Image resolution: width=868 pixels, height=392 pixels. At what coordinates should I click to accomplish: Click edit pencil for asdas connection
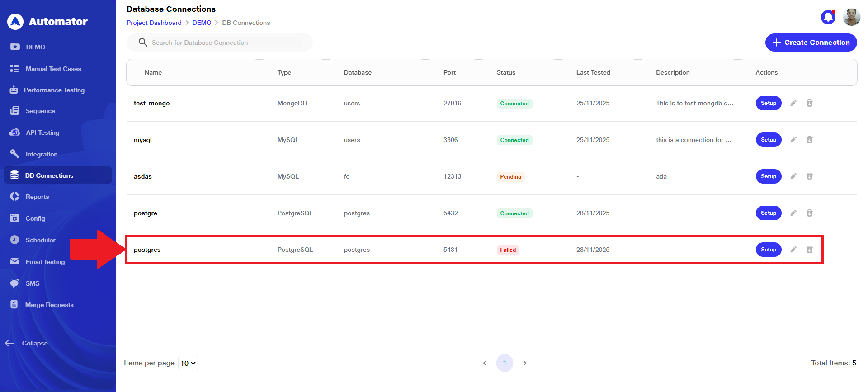[x=793, y=176]
